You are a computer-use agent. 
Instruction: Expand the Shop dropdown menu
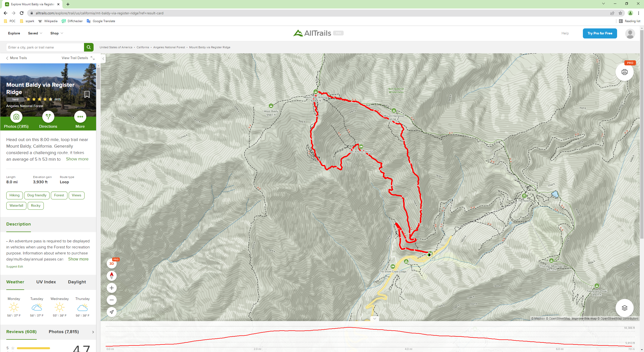click(x=57, y=33)
